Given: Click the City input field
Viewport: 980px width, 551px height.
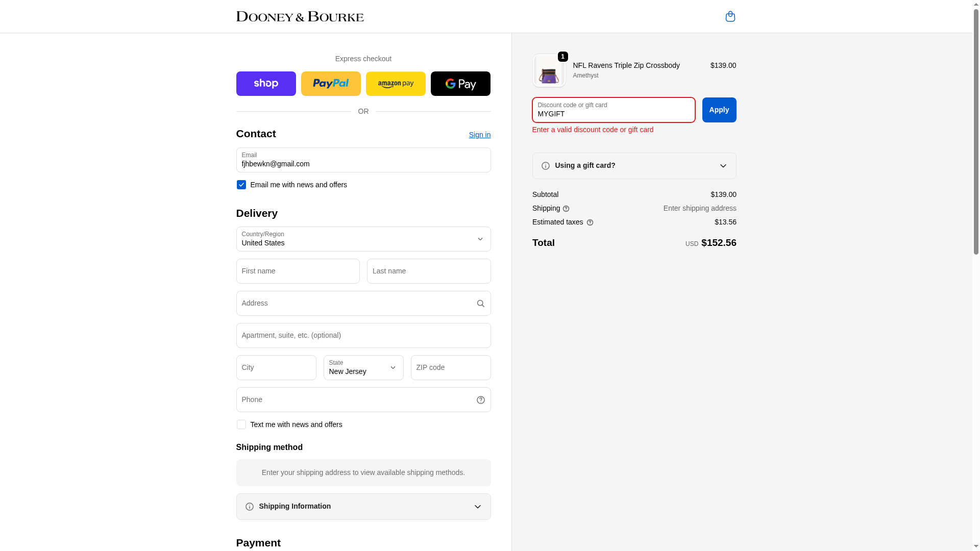Looking at the screenshot, I should [x=276, y=368].
